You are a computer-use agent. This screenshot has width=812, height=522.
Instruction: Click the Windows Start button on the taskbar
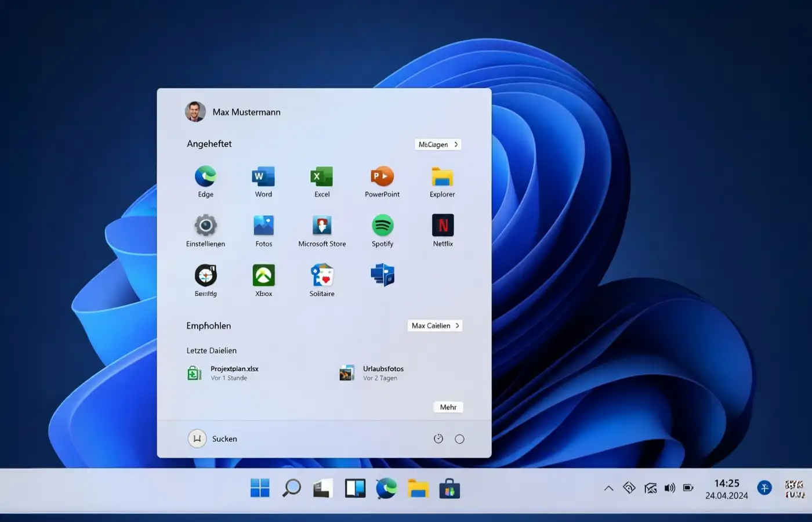pos(260,488)
